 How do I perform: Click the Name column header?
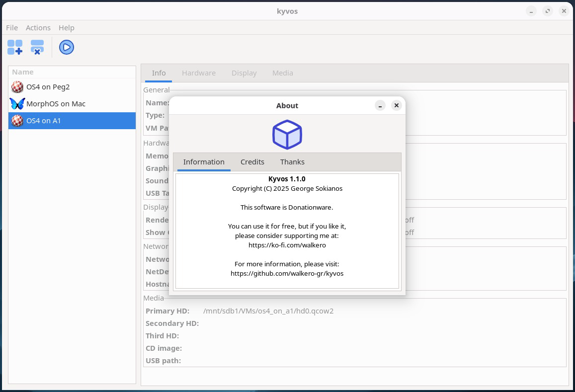point(23,72)
